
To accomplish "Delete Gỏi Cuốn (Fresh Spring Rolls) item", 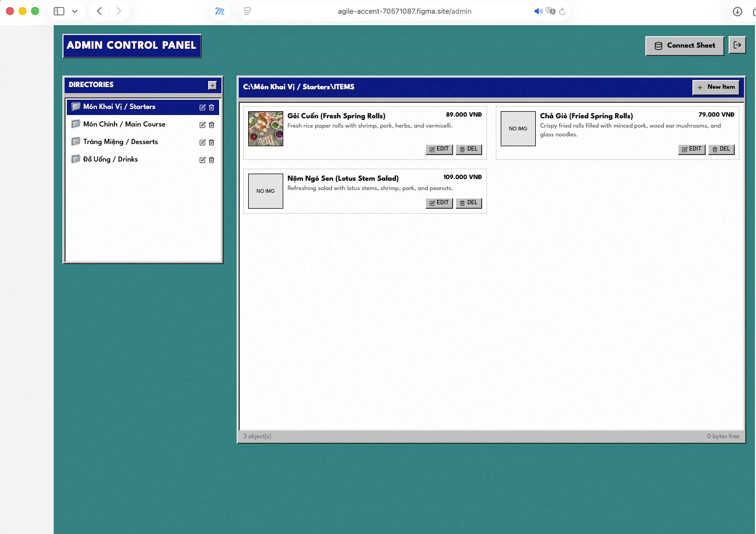I will [x=469, y=149].
